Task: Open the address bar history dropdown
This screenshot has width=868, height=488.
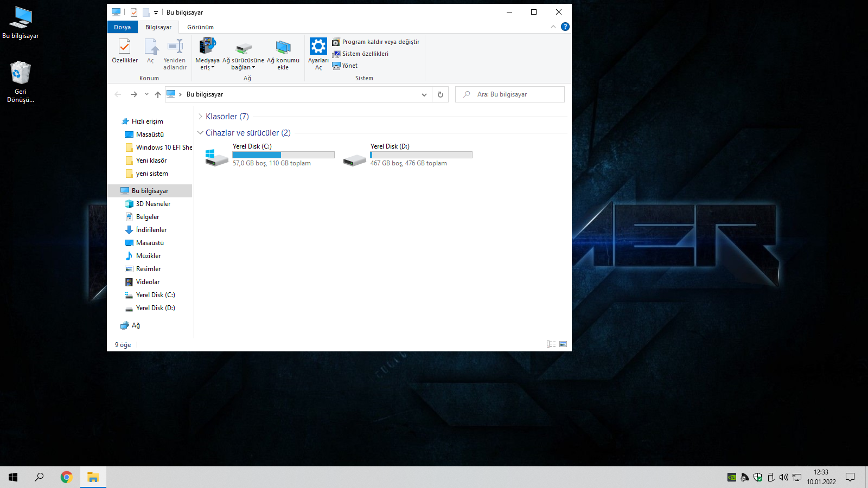Action: click(x=424, y=94)
